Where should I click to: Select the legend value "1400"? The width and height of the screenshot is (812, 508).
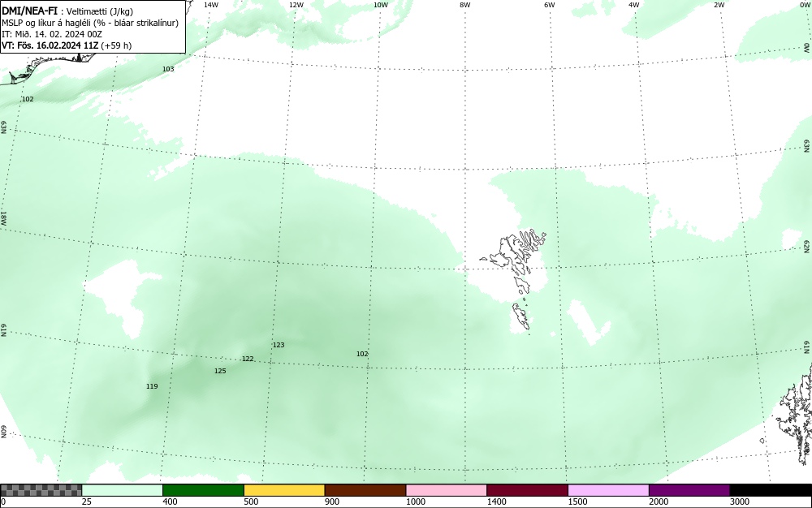click(497, 502)
